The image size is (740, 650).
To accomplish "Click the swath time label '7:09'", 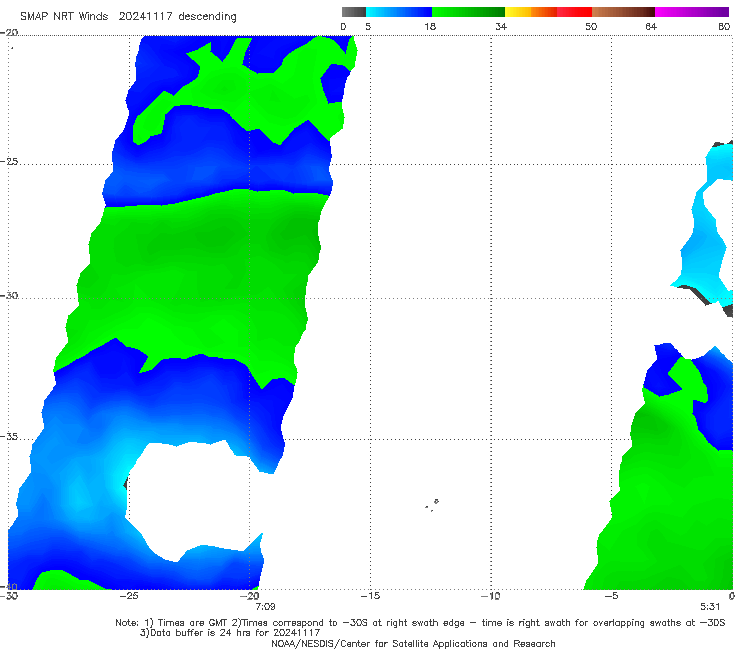I will [265, 607].
